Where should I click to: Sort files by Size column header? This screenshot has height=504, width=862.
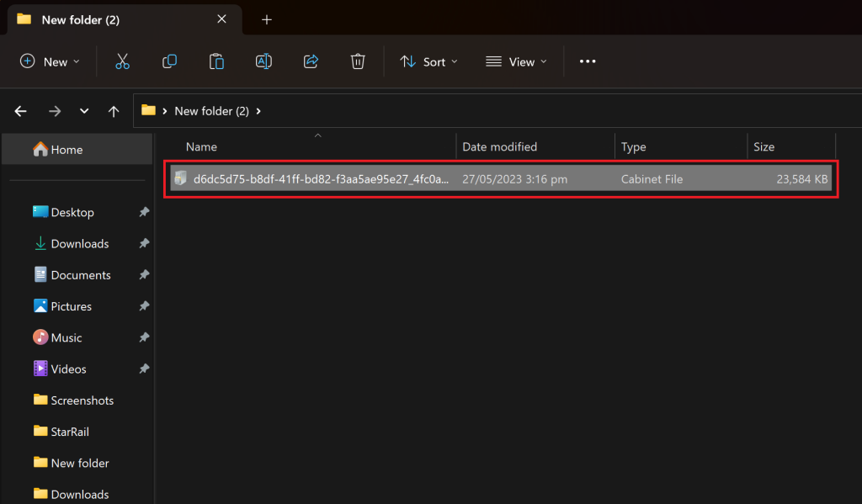(x=764, y=146)
